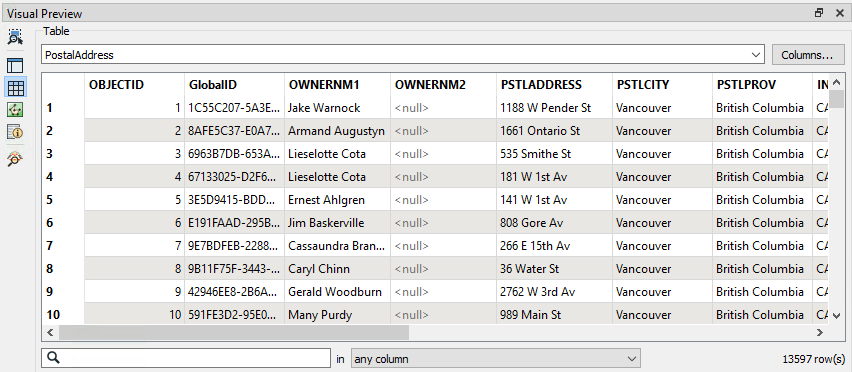852x372 pixels.
Task: Select row header 5
Action: (x=63, y=200)
